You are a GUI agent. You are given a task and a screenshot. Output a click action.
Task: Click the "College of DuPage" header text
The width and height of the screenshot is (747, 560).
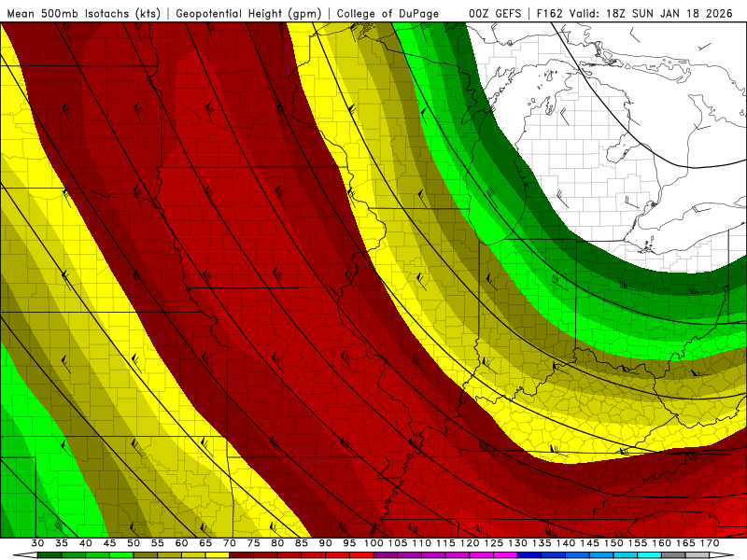pyautogui.click(x=388, y=13)
